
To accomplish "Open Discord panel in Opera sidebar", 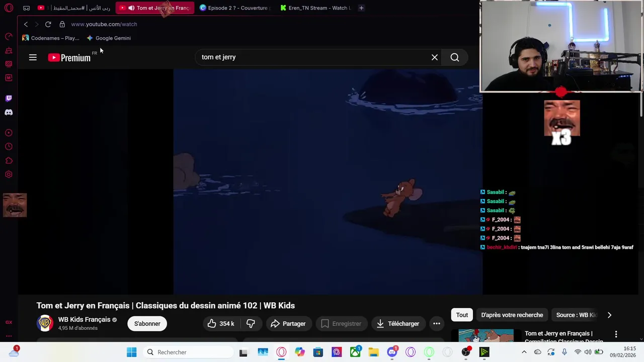I will (x=9, y=112).
